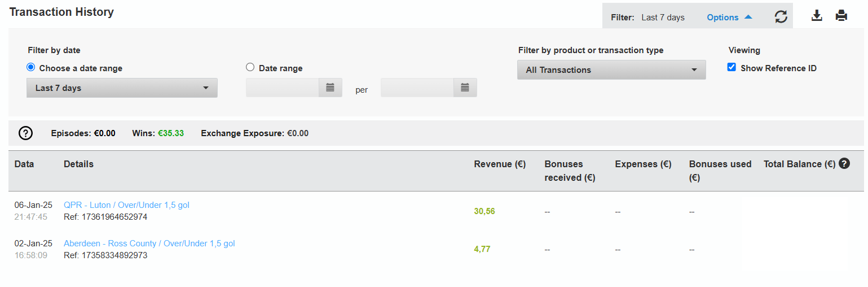Image resolution: width=868 pixels, height=287 pixels.
Task: Open the Aberdeen - Ross County link
Action: (x=149, y=243)
